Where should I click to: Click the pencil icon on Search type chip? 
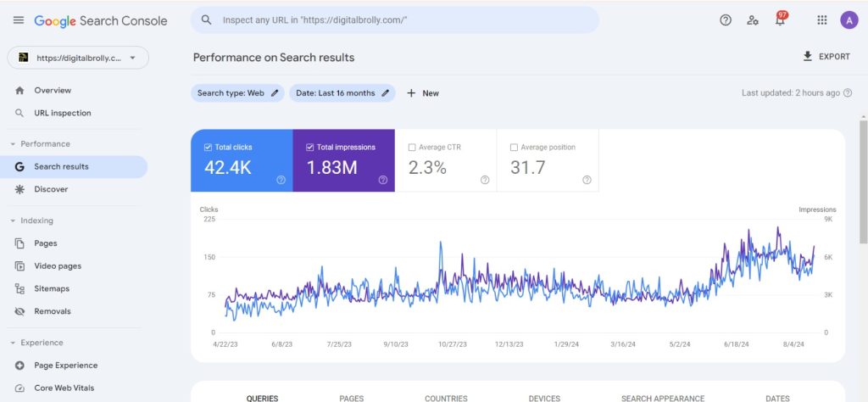click(275, 93)
